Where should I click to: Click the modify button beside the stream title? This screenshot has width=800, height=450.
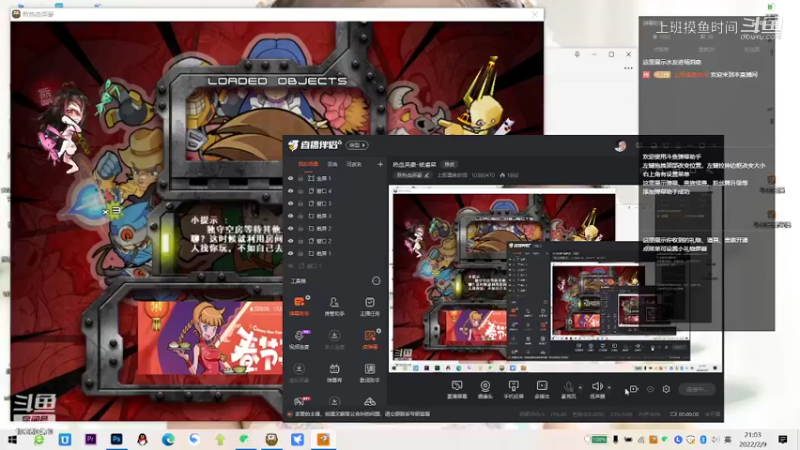449,164
